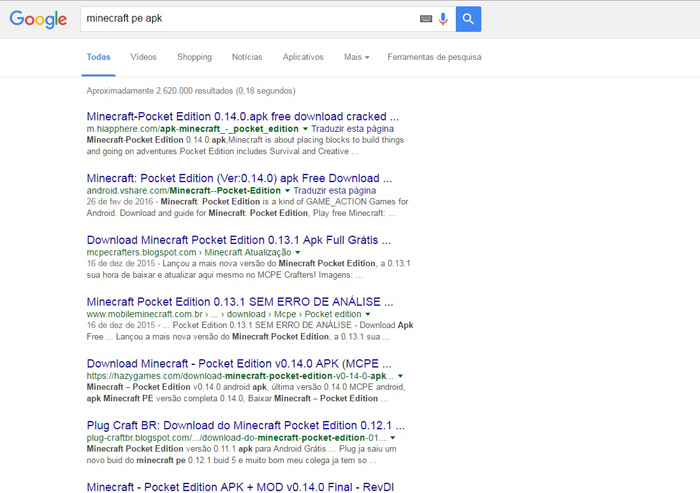This screenshot has width=700, height=493.
Task: Click the https://hazygames.com green URL text
Action: click(240, 376)
